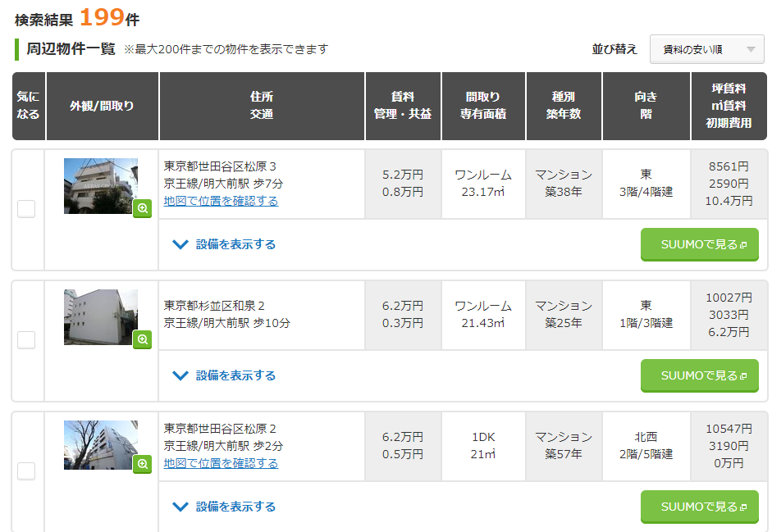Click magnifier icon on 松原3 property photo
772x532 pixels.
142,208
